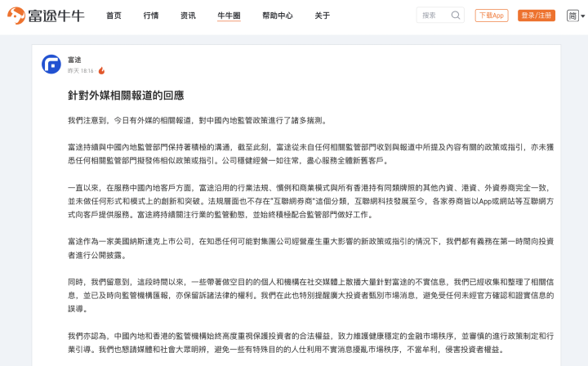The height and width of the screenshot is (366, 588).
Task: Click paragraph starting 我們亦認為，中國內地和香港
Action: 311,343
